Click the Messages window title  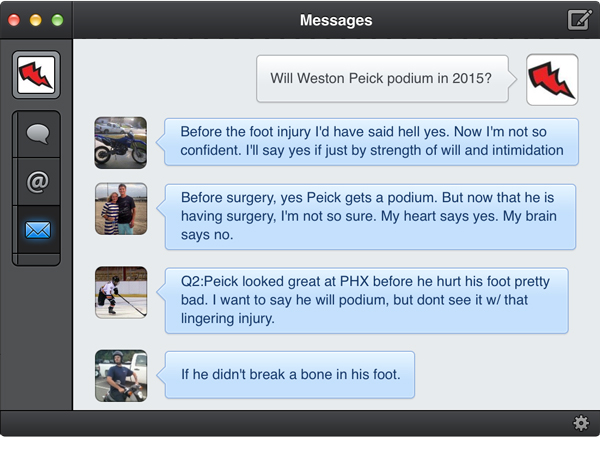coord(336,20)
